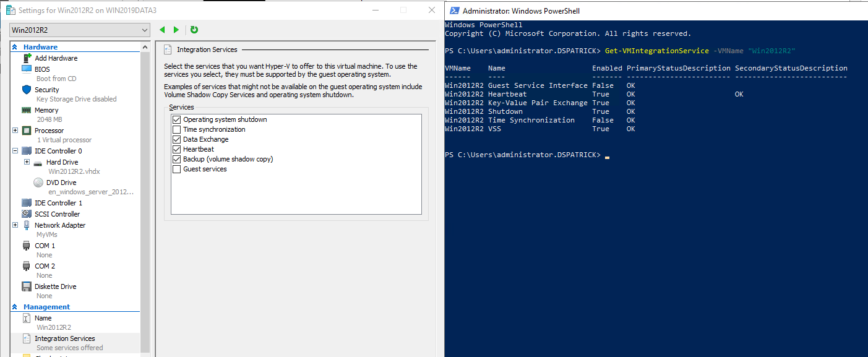Screen dimensions: 868x357
Task: Click the Heartbeat row in PowerShell output
Action: [594, 94]
